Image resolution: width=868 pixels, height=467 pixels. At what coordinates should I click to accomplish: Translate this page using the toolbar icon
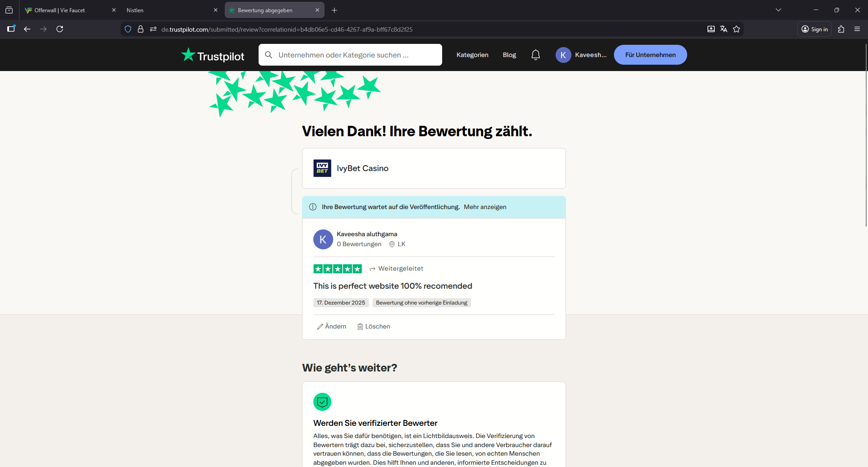pyautogui.click(x=724, y=29)
